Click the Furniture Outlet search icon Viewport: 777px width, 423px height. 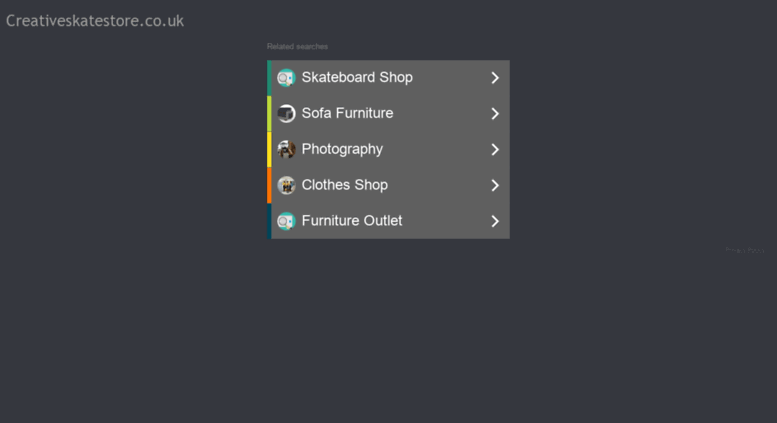pos(286,221)
